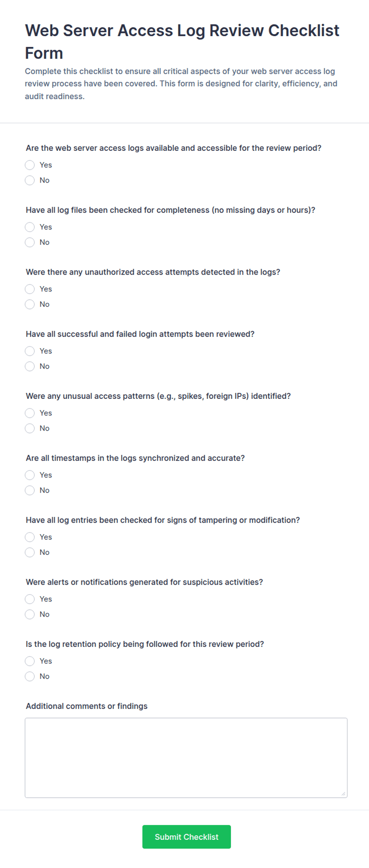
Task: Select Yes for login attempts reviewed
Action: pyautogui.click(x=30, y=351)
